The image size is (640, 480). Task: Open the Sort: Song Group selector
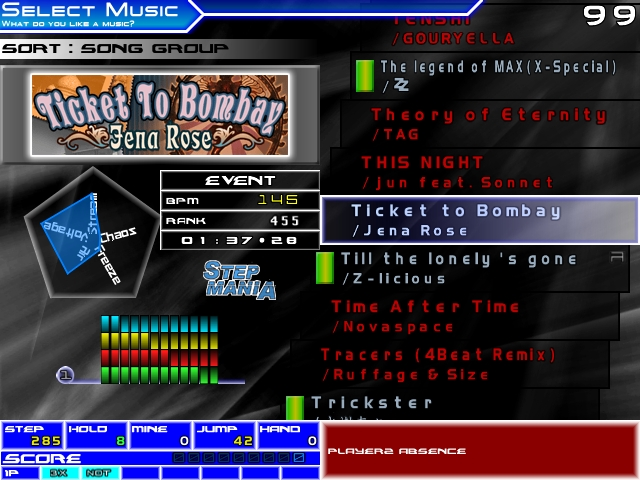(x=115, y=48)
